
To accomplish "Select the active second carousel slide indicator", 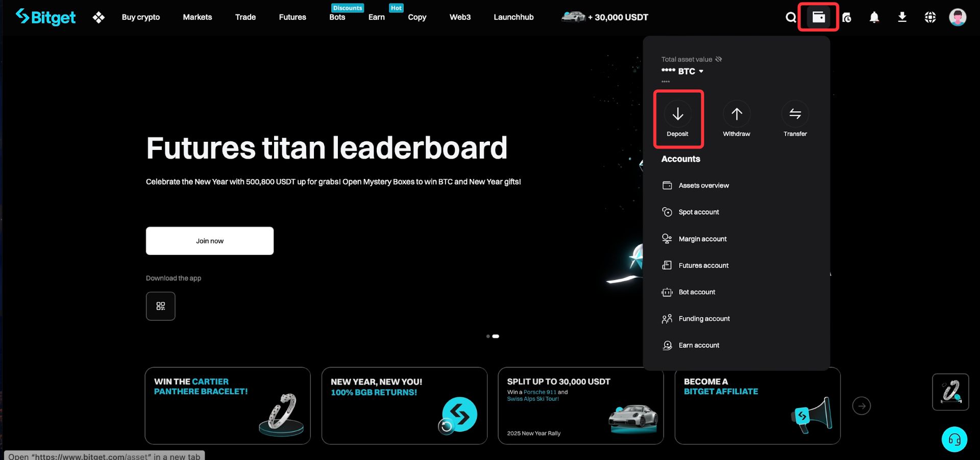I will 496,337.
